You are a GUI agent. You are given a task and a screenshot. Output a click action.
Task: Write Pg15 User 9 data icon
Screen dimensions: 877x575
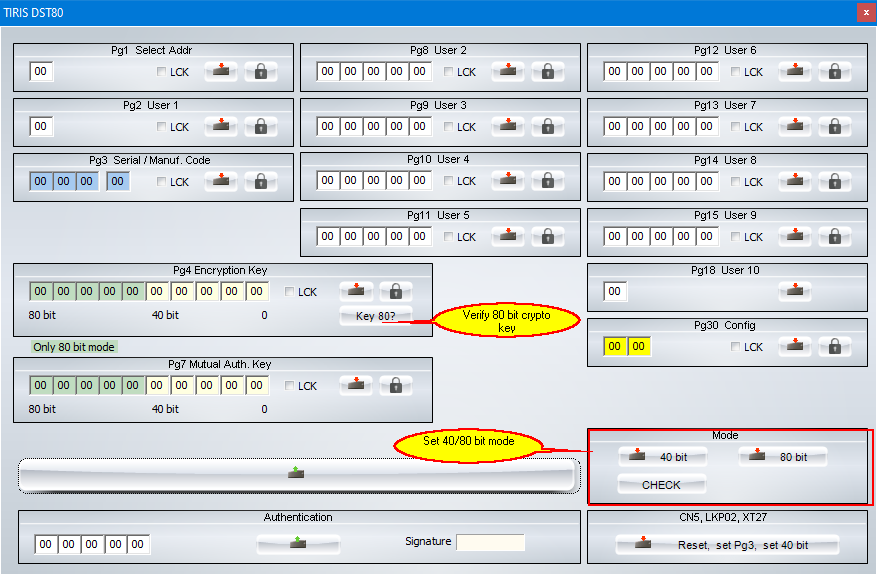(x=795, y=237)
